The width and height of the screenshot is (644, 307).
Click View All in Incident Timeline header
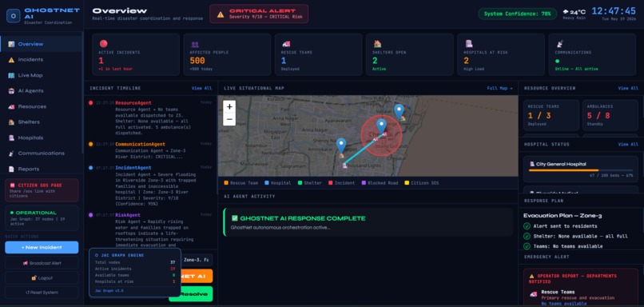coord(201,89)
